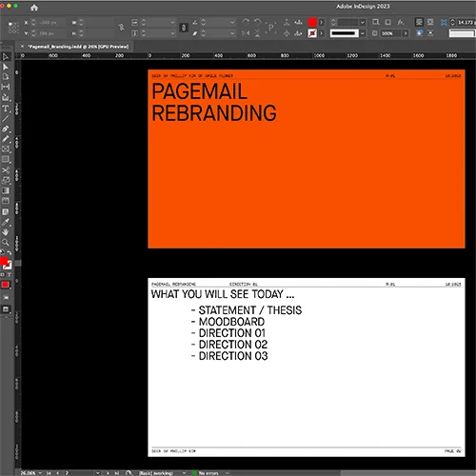Swap fill and stroke arrow
The width and height of the screenshot is (476, 476).
(x=10, y=253)
